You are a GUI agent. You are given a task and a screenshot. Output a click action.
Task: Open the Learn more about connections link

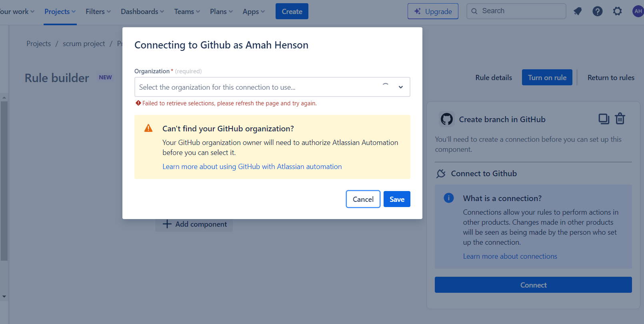tap(510, 256)
